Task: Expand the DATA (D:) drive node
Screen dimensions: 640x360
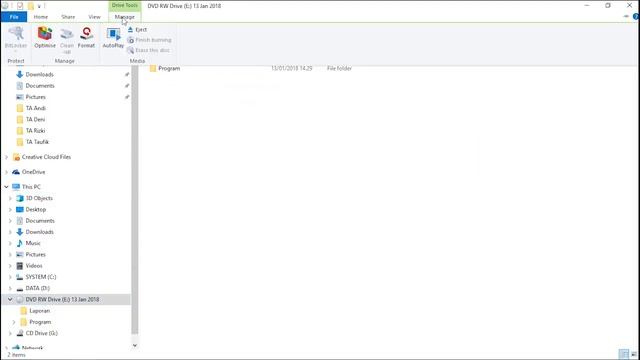Action: click(x=10, y=288)
